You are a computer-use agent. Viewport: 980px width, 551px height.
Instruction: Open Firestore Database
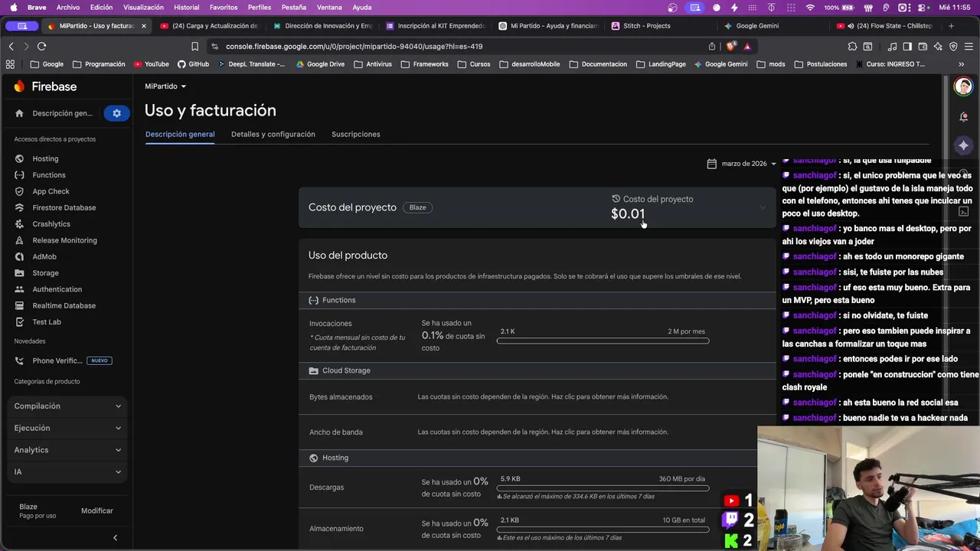(x=64, y=207)
